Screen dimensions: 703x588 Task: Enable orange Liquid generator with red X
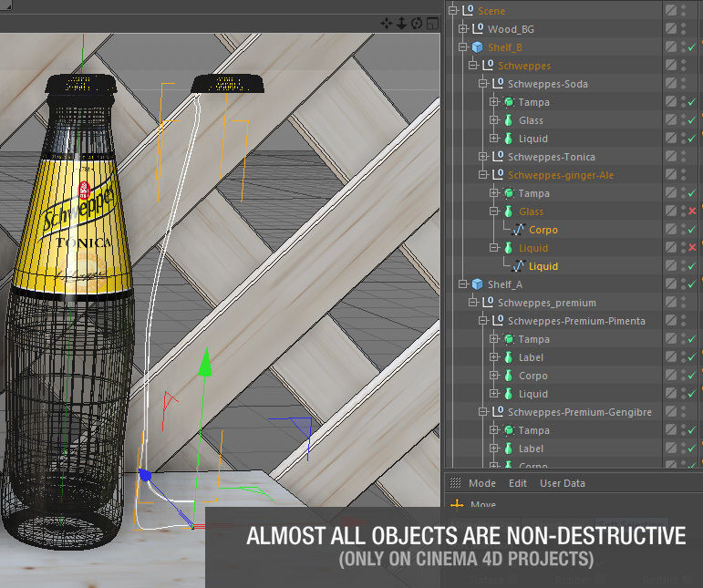coord(692,248)
